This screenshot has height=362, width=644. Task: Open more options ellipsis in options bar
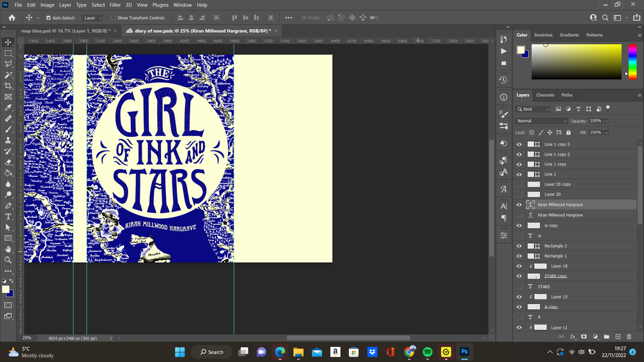(x=289, y=18)
